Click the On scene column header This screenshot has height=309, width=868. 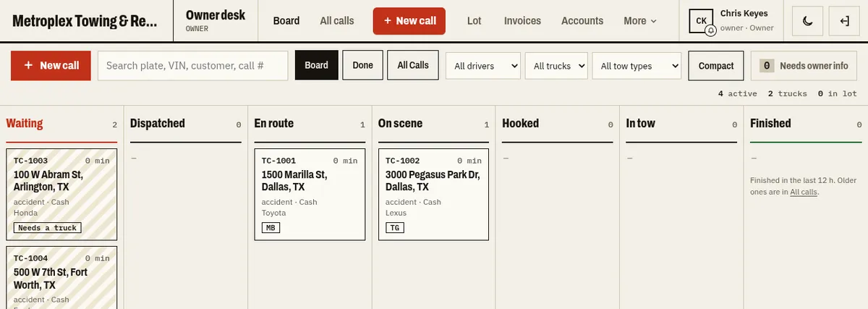[401, 124]
